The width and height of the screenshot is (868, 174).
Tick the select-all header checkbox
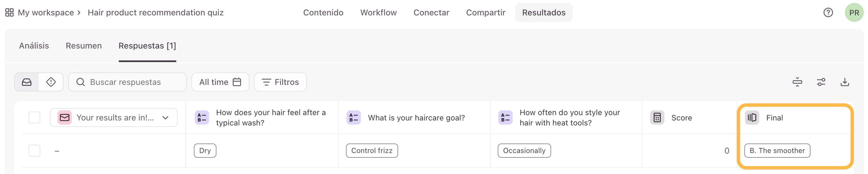point(34,118)
